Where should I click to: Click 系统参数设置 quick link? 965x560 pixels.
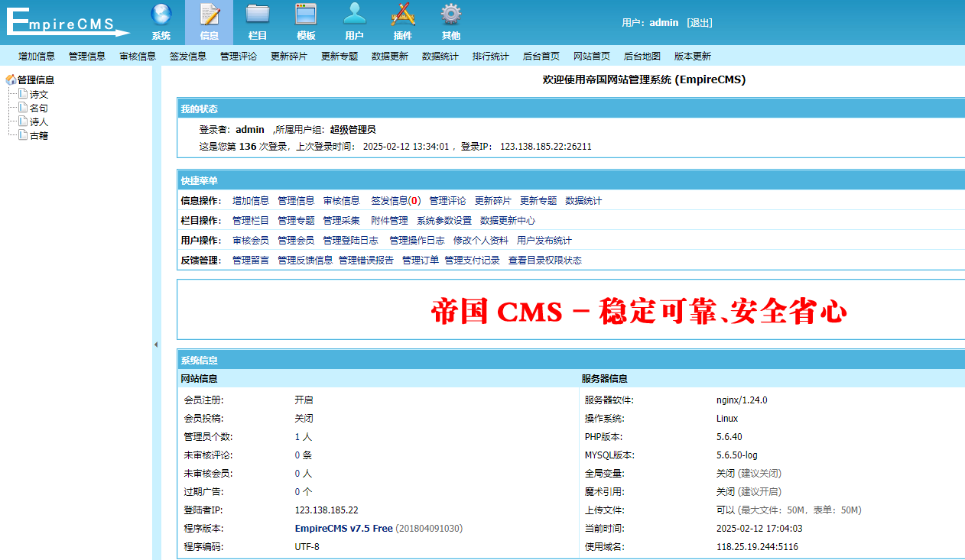pyautogui.click(x=444, y=221)
